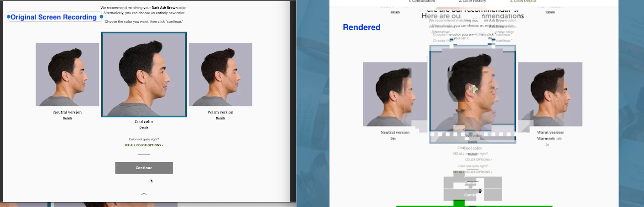Select the center Cool color photo in Rendered panel
This screenshot has width=644, height=207.
473,94
